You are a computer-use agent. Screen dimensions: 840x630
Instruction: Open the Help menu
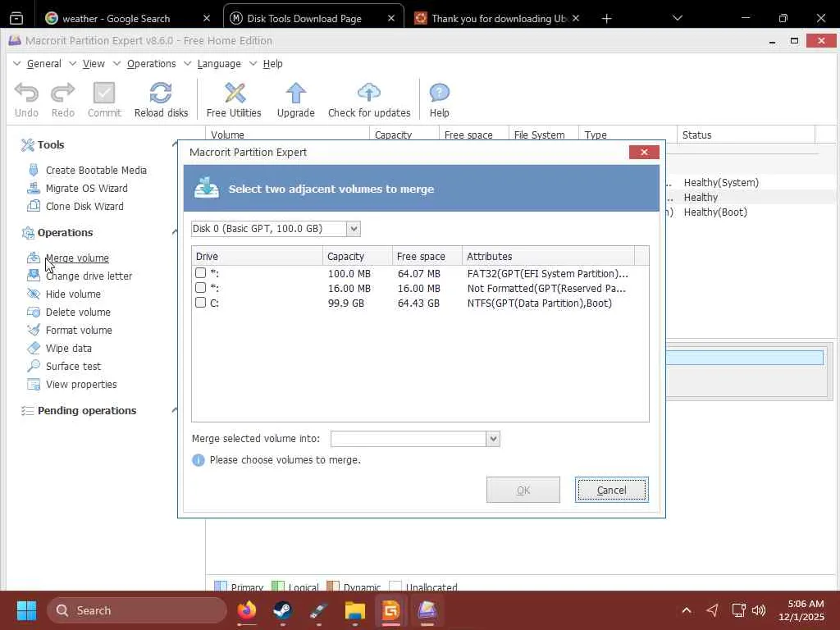tap(272, 64)
